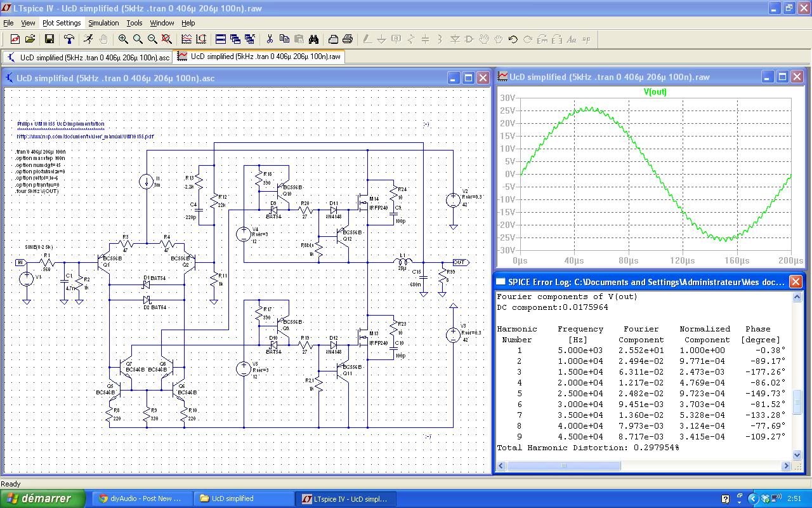
Task: Zoom in using the plus magnifier icon
Action: 123,39
